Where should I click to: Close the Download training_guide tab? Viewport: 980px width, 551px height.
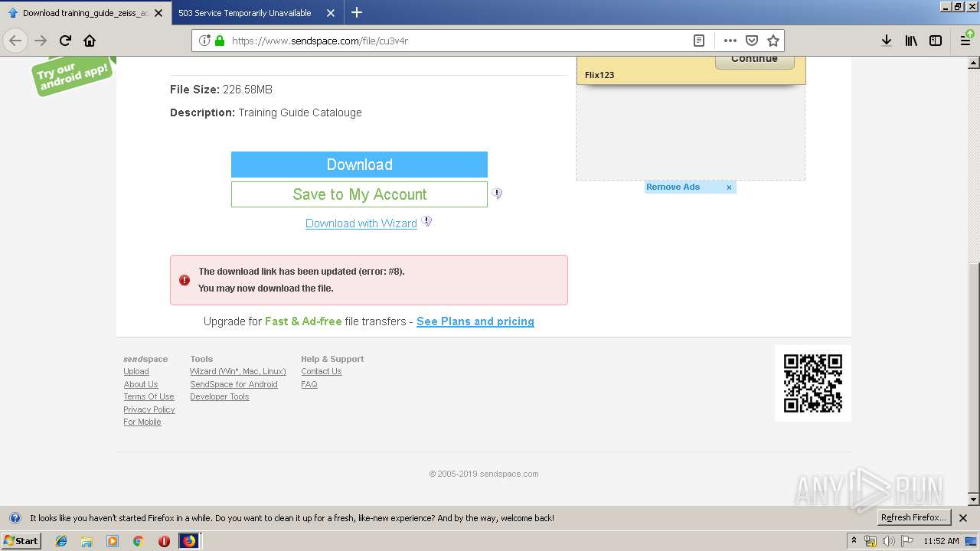[158, 13]
